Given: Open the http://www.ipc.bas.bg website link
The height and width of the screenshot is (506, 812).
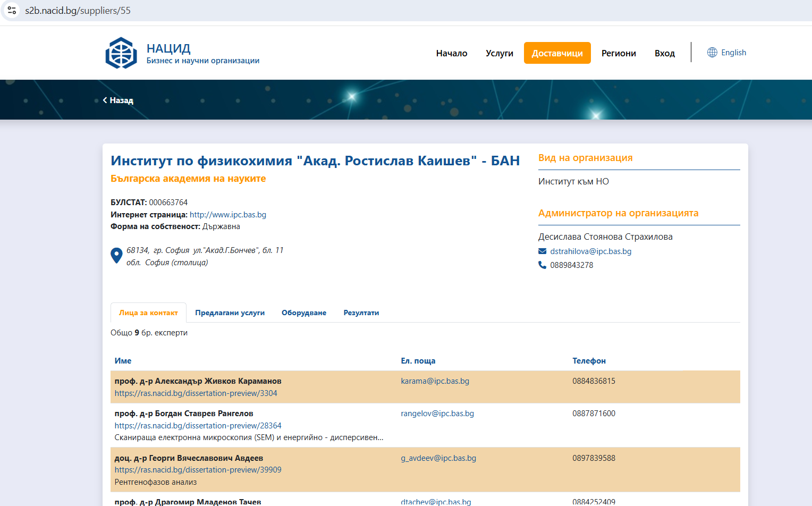Looking at the screenshot, I should coord(228,215).
